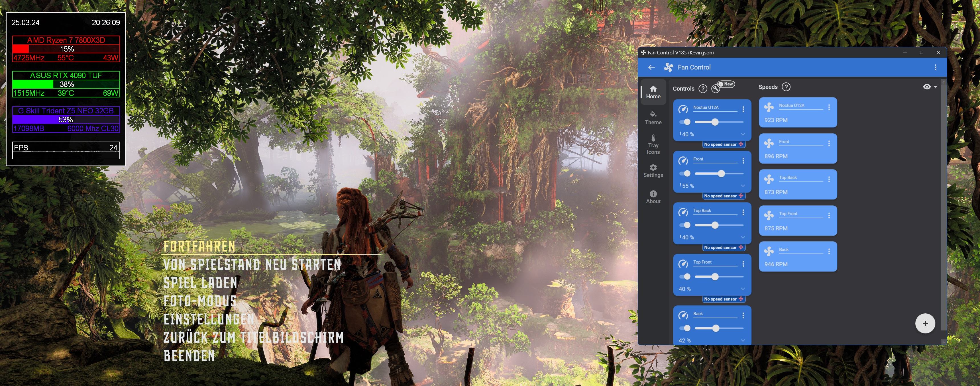Click the help icon next to Speeds
This screenshot has width=980, height=386.
click(x=786, y=87)
